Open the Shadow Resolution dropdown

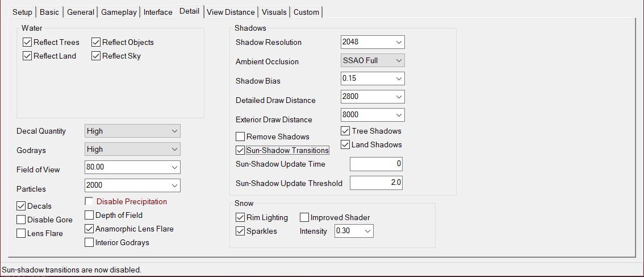click(373, 42)
